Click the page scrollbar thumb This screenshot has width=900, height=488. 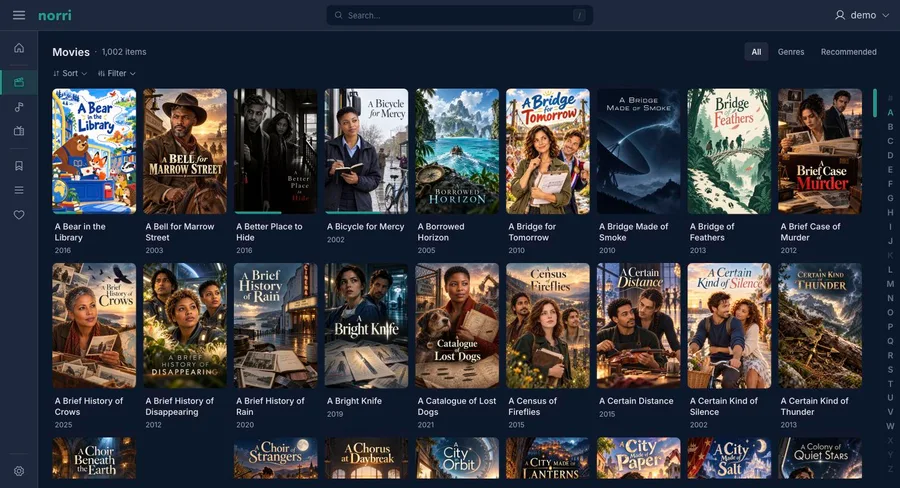tap(875, 103)
